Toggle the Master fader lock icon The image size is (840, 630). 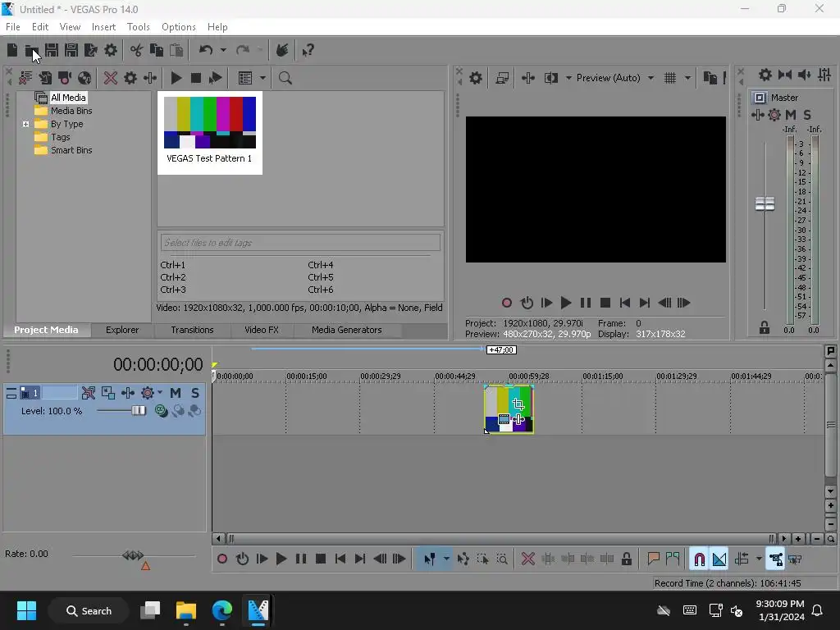765,328
